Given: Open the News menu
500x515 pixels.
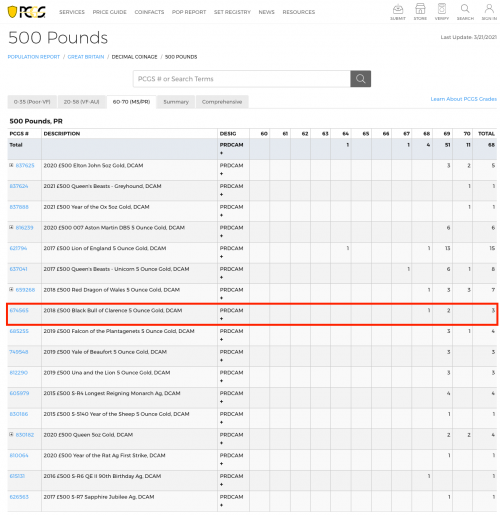Looking at the screenshot, I should 267,12.
